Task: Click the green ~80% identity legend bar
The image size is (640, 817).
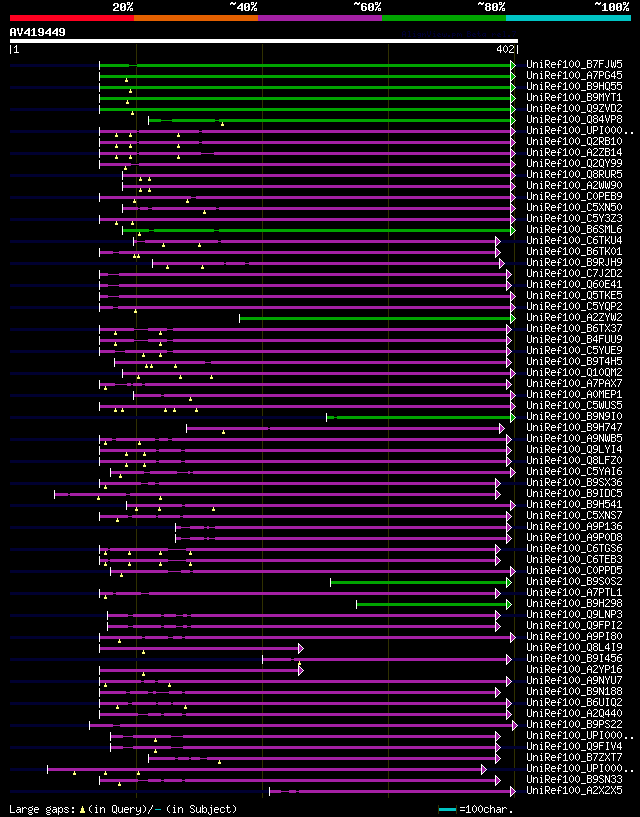Action: click(444, 18)
